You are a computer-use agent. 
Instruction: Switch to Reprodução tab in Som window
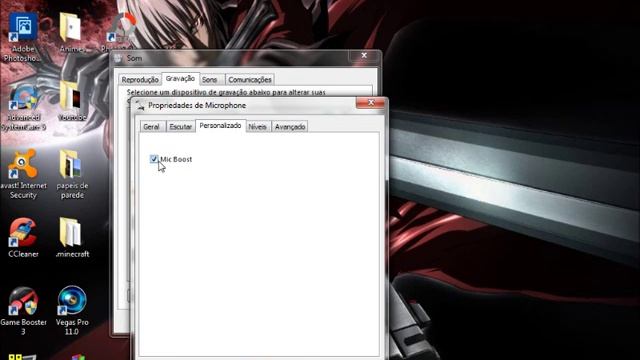140,80
